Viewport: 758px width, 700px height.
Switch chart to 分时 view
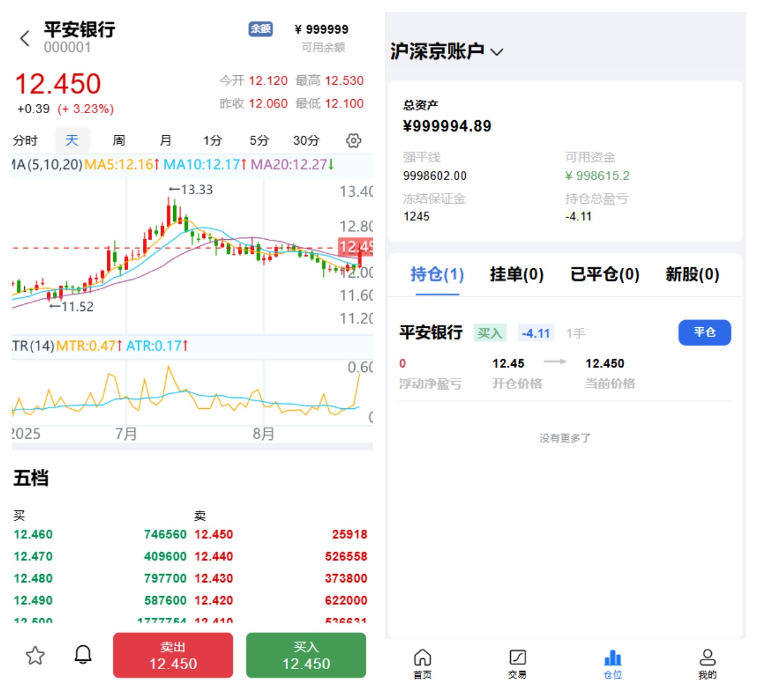(x=25, y=141)
